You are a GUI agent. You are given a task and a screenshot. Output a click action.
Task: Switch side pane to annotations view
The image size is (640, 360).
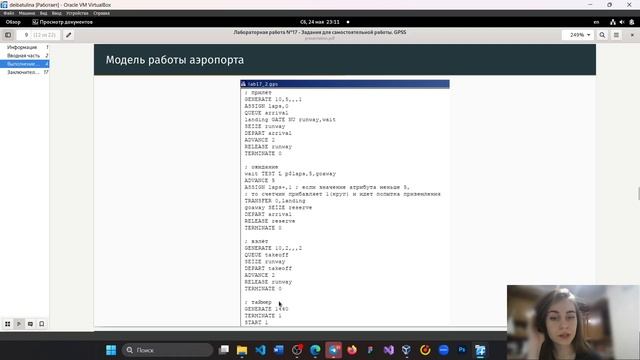(30, 324)
